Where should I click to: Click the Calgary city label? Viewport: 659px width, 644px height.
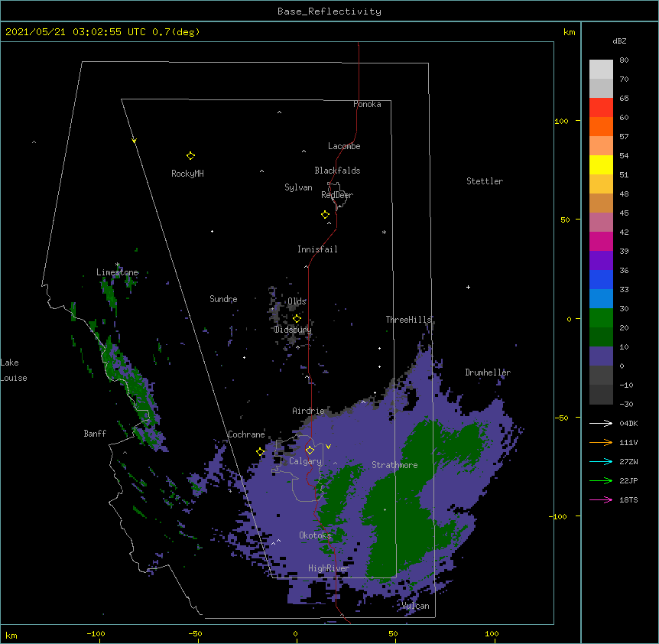pos(306,461)
